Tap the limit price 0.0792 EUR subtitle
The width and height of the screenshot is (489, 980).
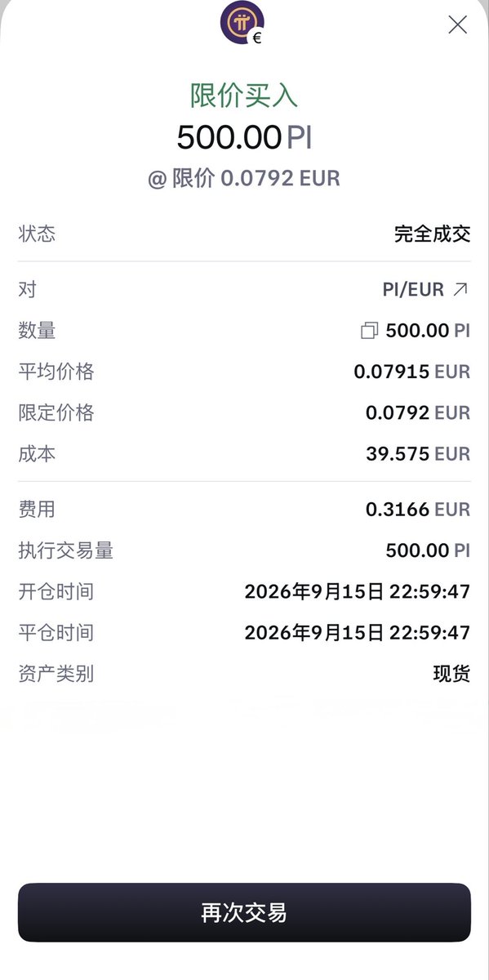pyautogui.click(x=244, y=178)
